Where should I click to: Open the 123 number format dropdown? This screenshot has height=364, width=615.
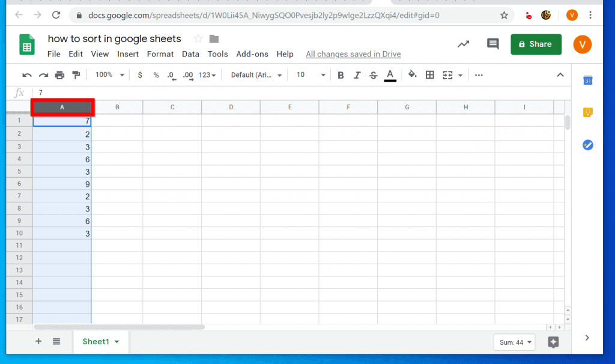pyautogui.click(x=207, y=75)
